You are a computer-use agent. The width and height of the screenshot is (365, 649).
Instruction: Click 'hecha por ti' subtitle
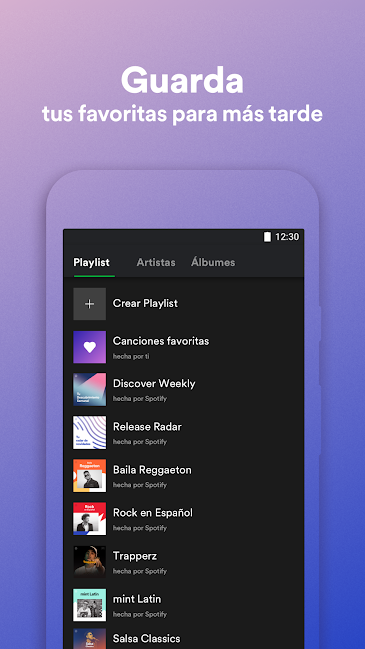[x=131, y=356]
